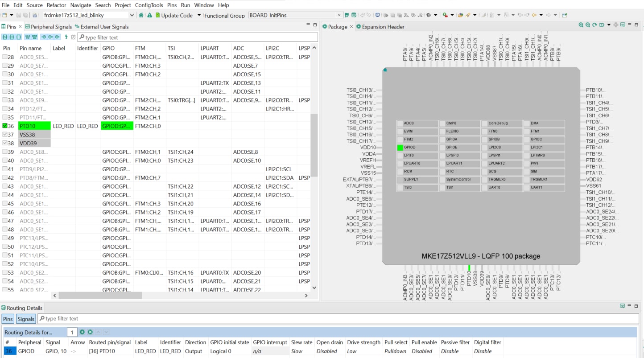This screenshot has height=358, width=644.
Task: Click the home icon in the toolbar
Action: coord(141,15)
